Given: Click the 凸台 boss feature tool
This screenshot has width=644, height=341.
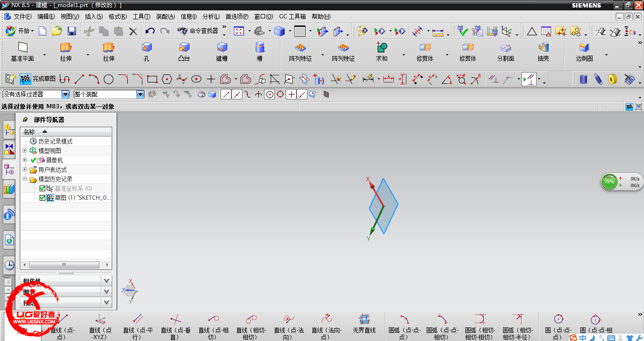Looking at the screenshot, I should pos(184,52).
